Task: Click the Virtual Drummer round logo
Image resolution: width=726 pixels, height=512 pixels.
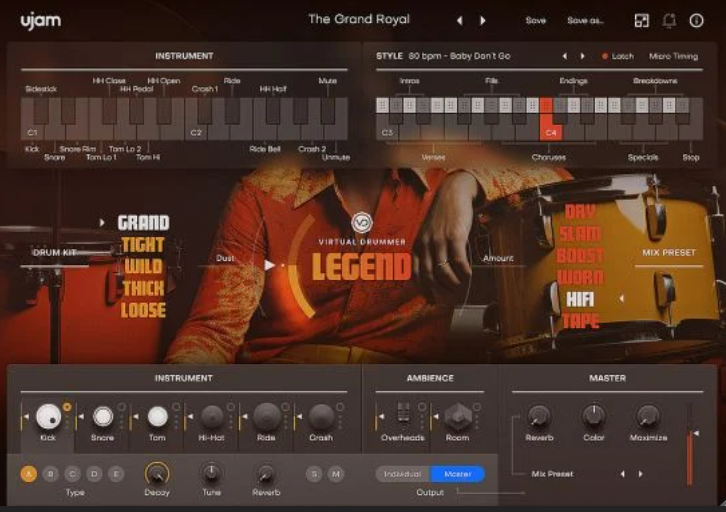Action: [x=362, y=223]
